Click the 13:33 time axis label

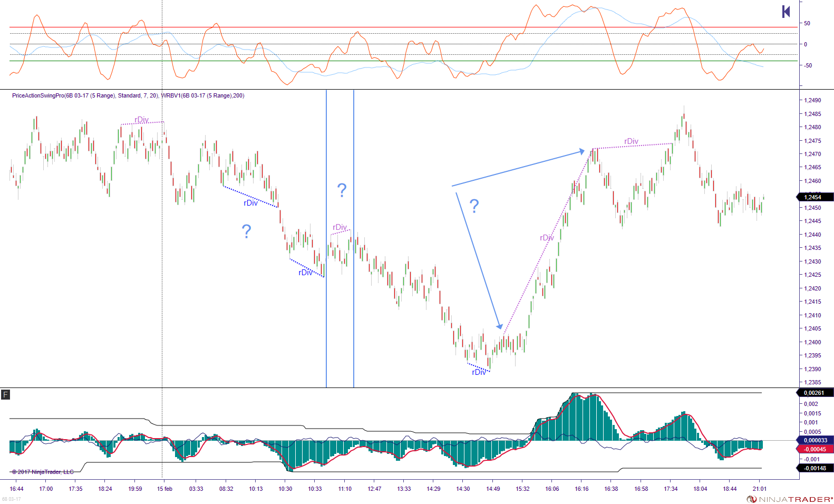click(404, 489)
